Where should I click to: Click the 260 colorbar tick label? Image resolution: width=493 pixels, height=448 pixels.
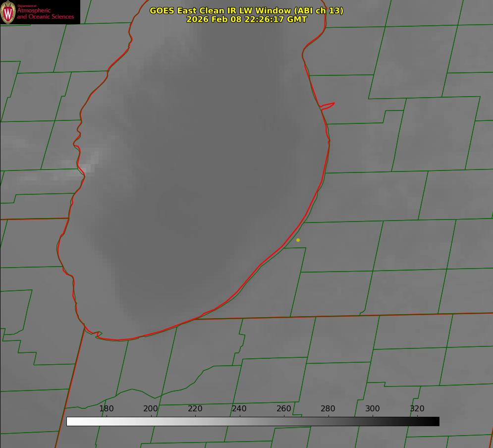(x=283, y=409)
